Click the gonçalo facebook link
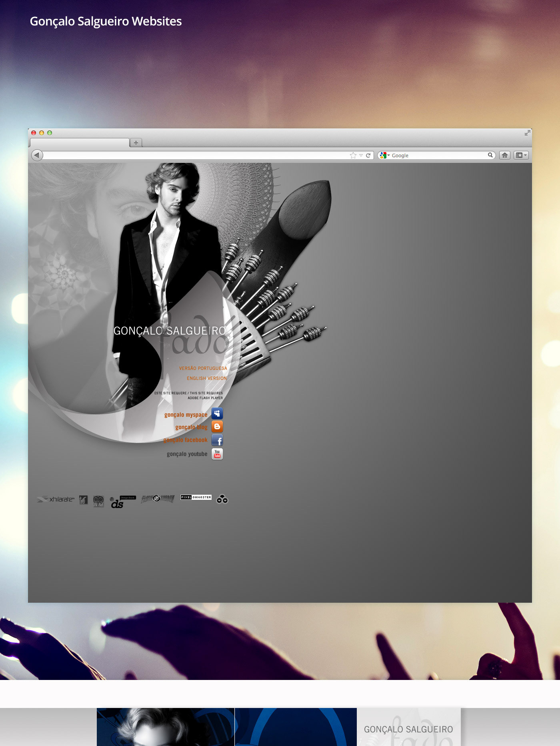 click(x=186, y=440)
